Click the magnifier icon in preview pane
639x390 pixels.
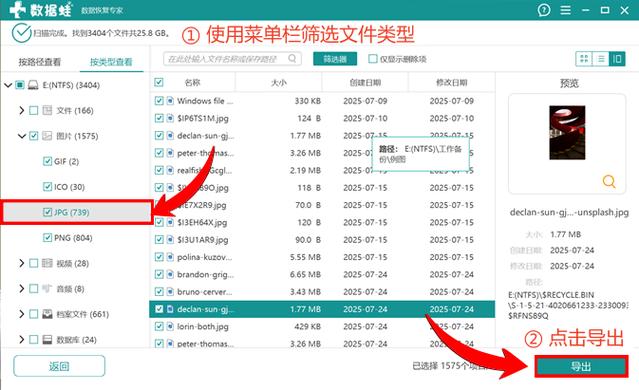(x=609, y=181)
